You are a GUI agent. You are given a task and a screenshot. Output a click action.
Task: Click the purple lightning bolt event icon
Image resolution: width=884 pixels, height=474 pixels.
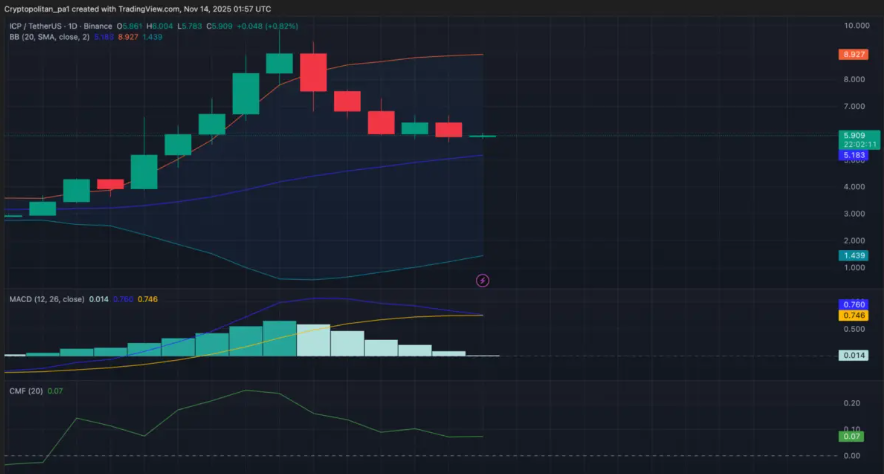pos(483,281)
